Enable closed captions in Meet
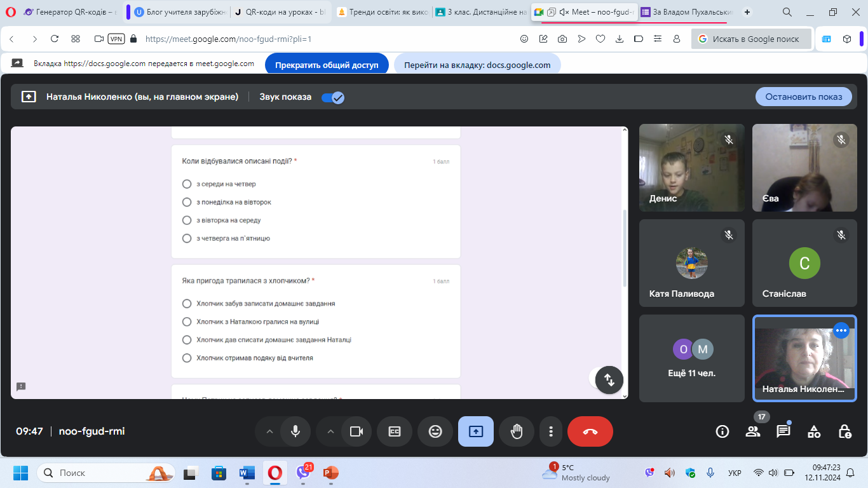868x488 pixels. point(395,431)
